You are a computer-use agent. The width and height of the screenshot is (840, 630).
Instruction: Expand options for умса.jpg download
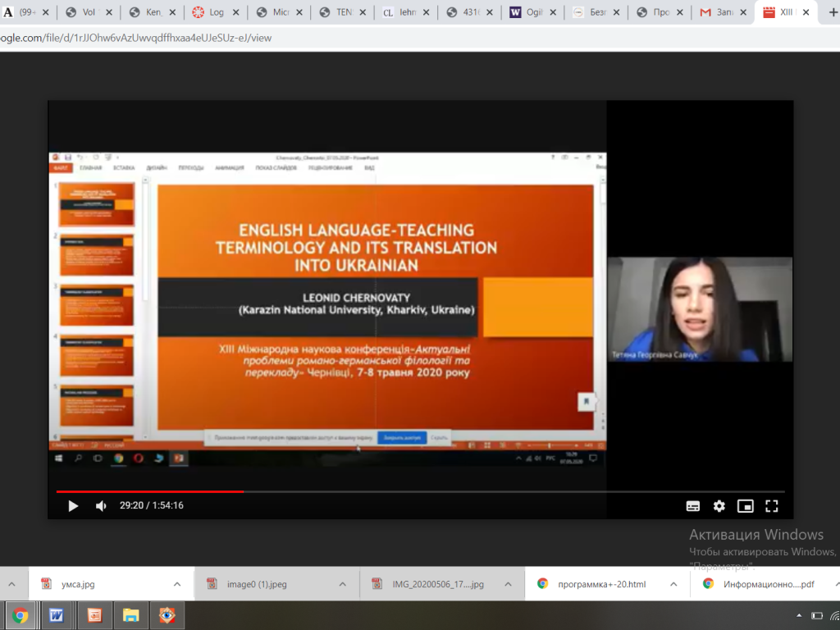pyautogui.click(x=177, y=584)
